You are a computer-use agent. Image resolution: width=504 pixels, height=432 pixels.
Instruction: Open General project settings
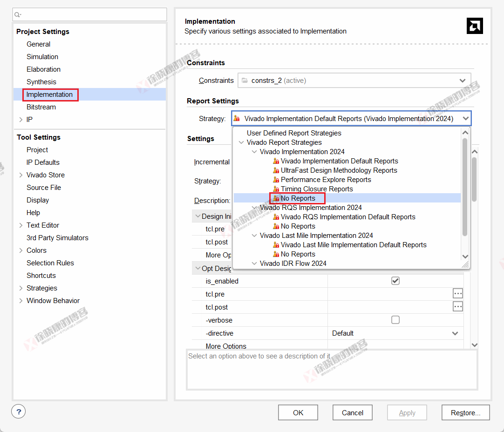(x=38, y=44)
